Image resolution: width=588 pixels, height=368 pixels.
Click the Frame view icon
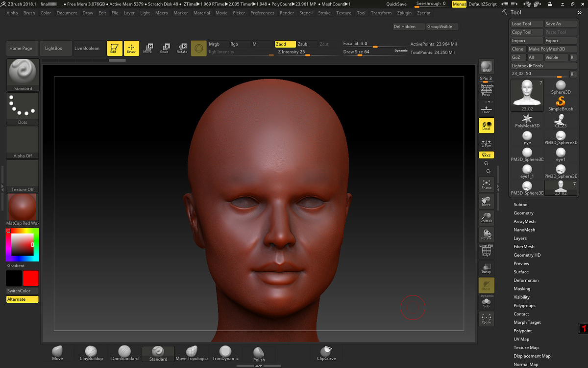pos(486,184)
